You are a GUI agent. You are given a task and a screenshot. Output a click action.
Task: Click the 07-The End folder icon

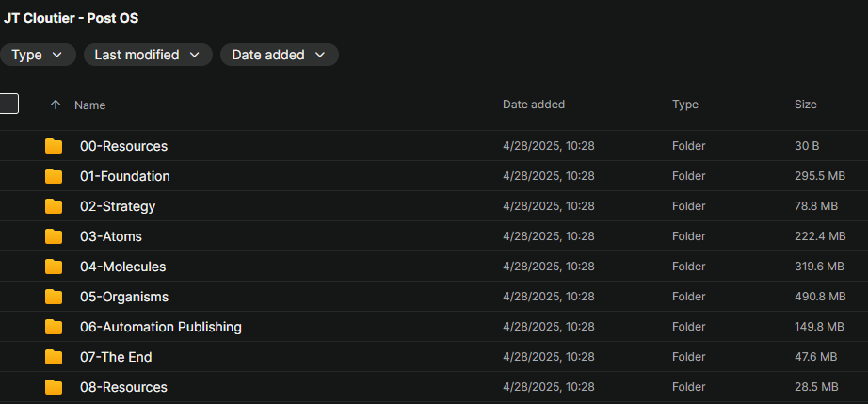click(54, 357)
